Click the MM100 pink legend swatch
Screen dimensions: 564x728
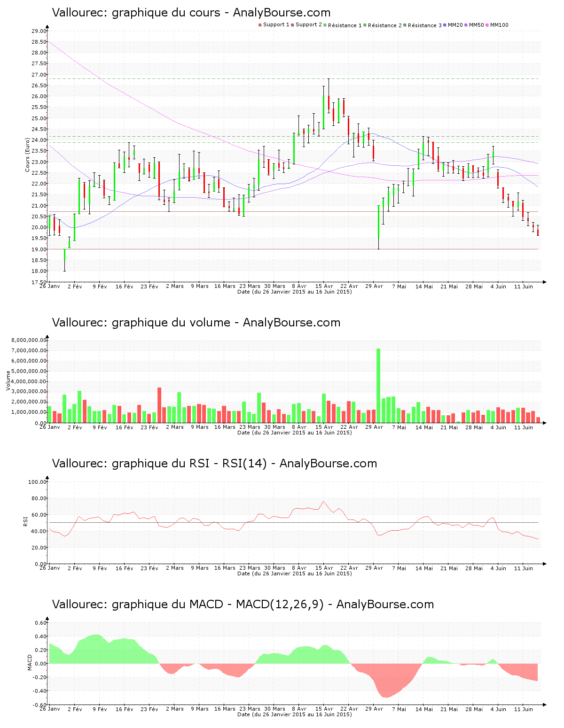[487, 25]
